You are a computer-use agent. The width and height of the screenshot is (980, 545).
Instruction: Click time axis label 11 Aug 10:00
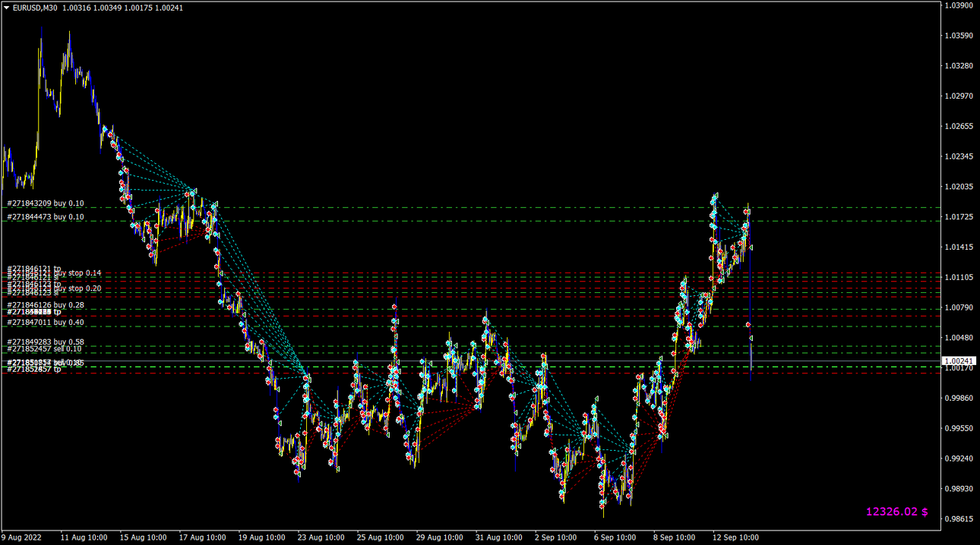84,537
